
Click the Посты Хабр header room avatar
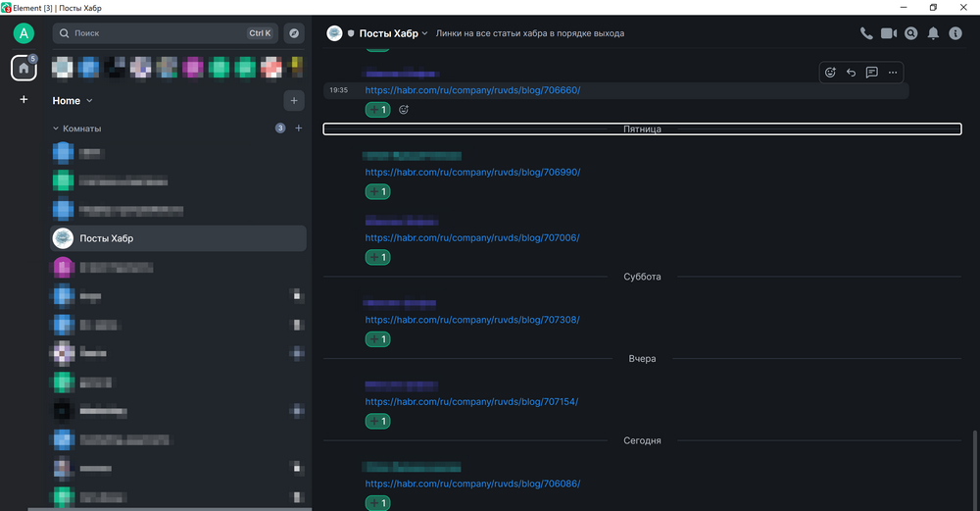[335, 33]
